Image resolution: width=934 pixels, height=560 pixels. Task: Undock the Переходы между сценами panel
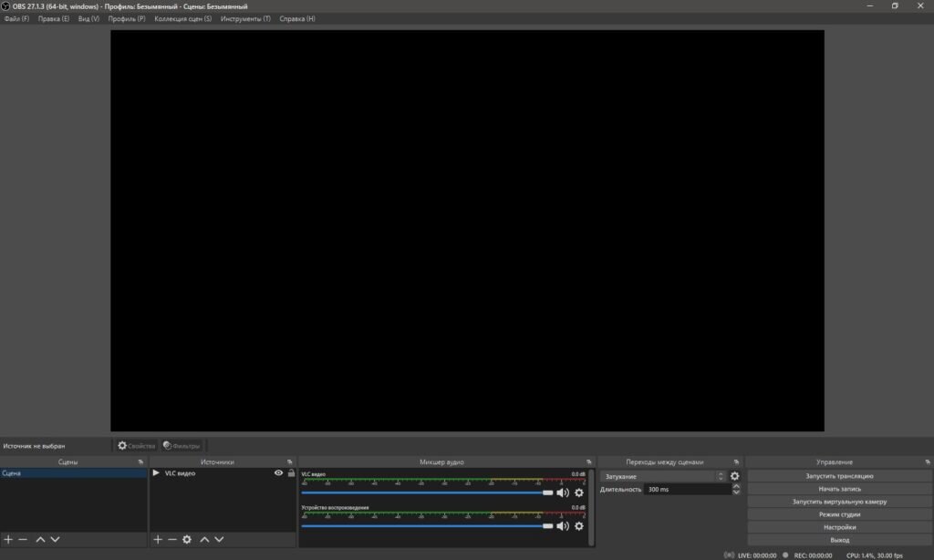[736, 462]
